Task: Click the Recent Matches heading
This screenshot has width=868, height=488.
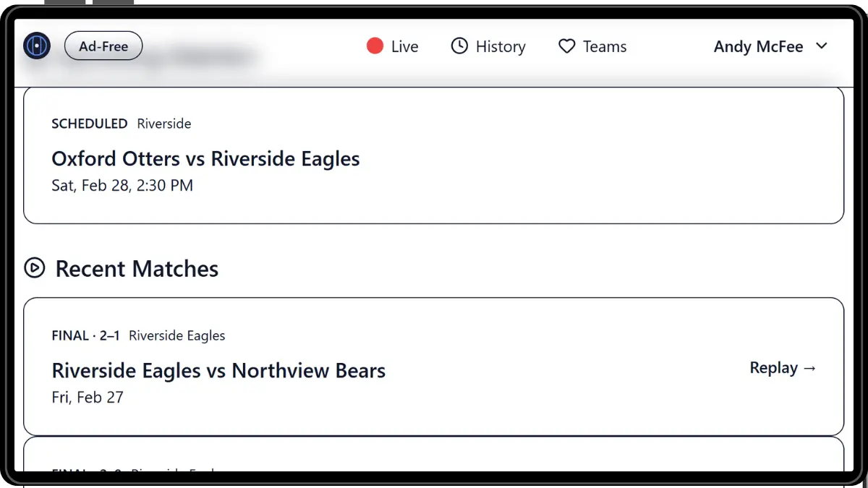Action: pos(137,269)
